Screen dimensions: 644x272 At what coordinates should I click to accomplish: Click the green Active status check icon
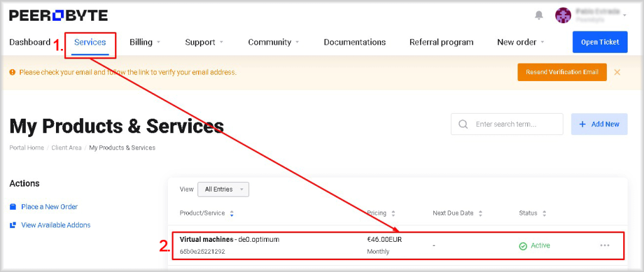point(523,246)
